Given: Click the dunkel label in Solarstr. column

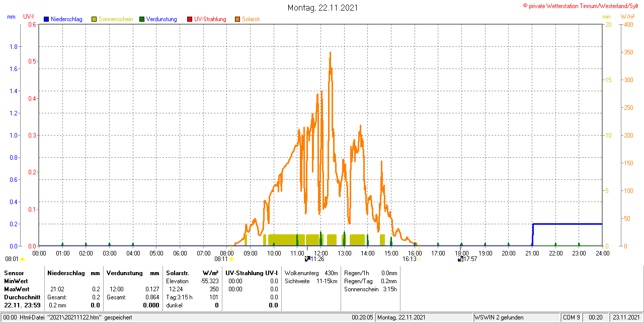Looking at the screenshot, I should point(174,305).
